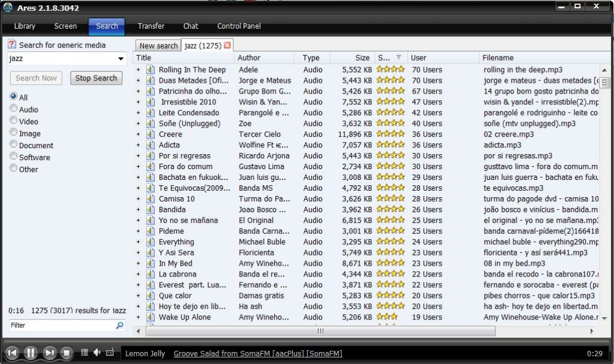Click the audio icon next to In My Bed
Screen dimensions: 614x364
tap(151, 263)
